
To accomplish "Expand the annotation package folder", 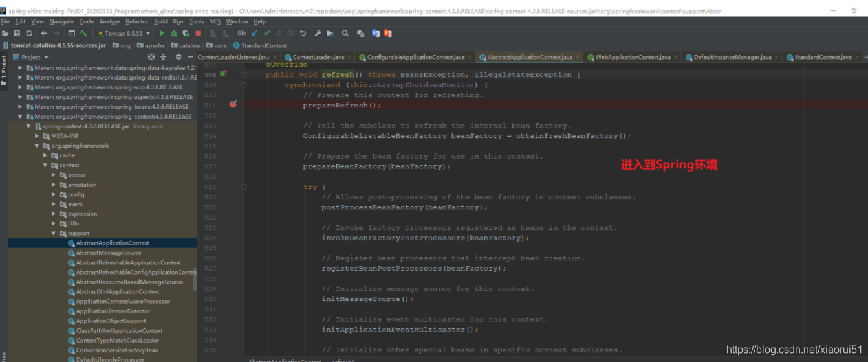I will pos(54,185).
